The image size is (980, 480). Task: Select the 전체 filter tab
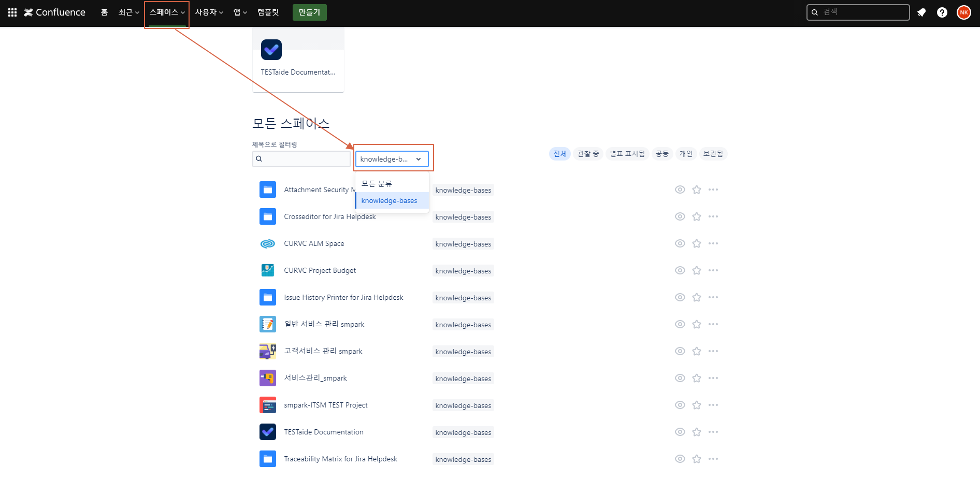point(560,154)
